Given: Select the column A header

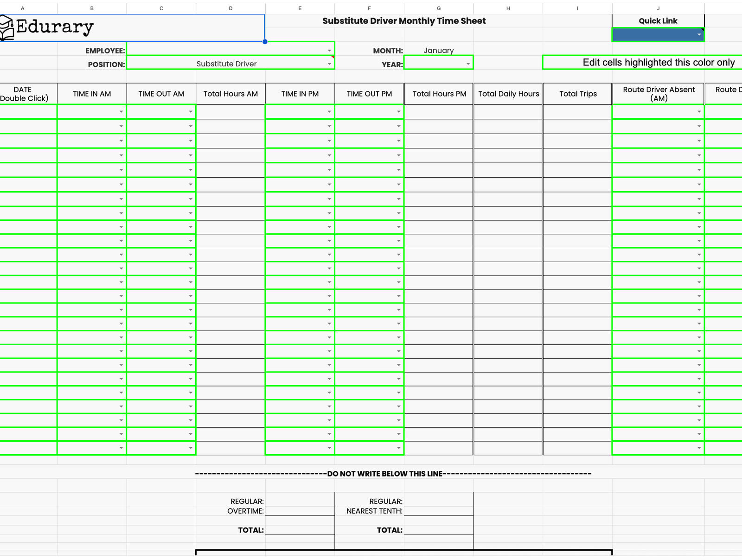Looking at the screenshot, I should coord(22,8).
